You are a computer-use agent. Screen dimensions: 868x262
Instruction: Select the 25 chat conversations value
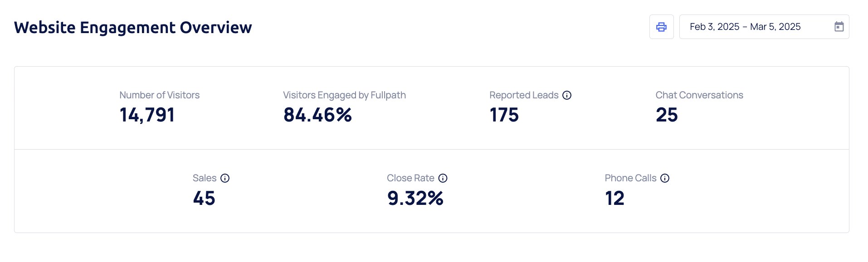tap(667, 115)
